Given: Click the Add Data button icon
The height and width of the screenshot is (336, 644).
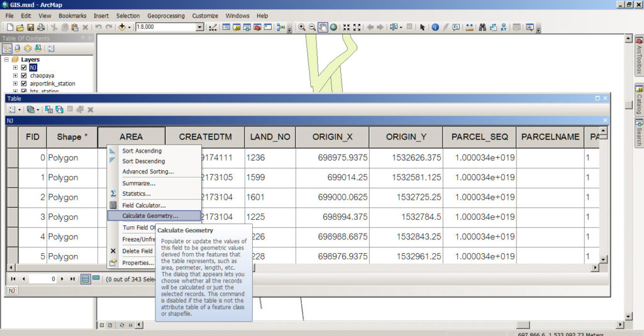Looking at the screenshot, I should tap(122, 28).
